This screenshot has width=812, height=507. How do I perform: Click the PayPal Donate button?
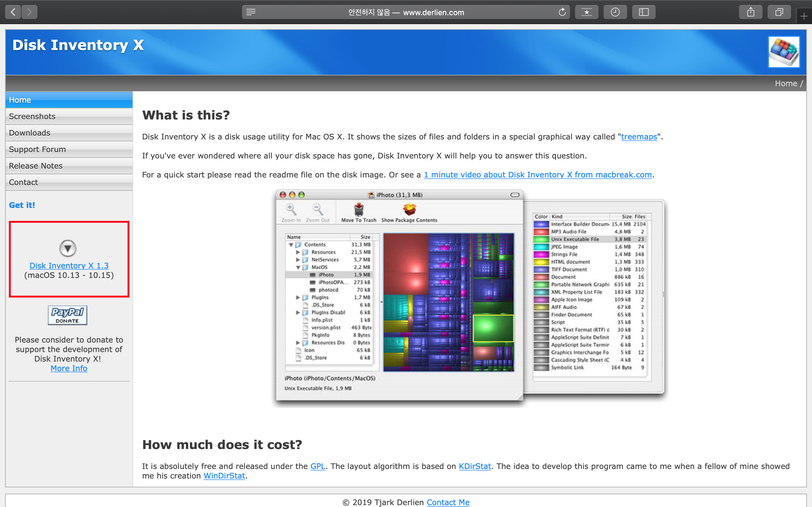pos(68,315)
